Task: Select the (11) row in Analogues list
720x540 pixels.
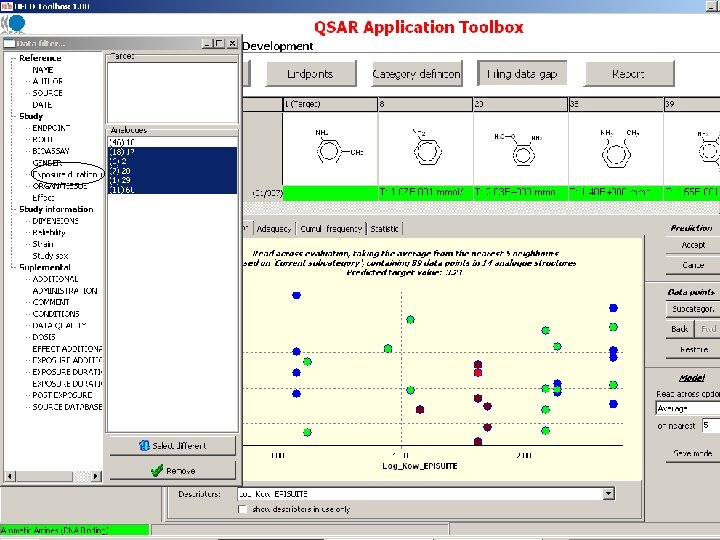Action: point(172,189)
